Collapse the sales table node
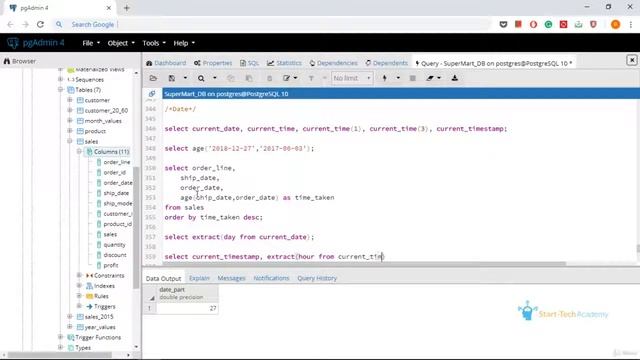The width and height of the screenshot is (640, 360). click(70, 141)
